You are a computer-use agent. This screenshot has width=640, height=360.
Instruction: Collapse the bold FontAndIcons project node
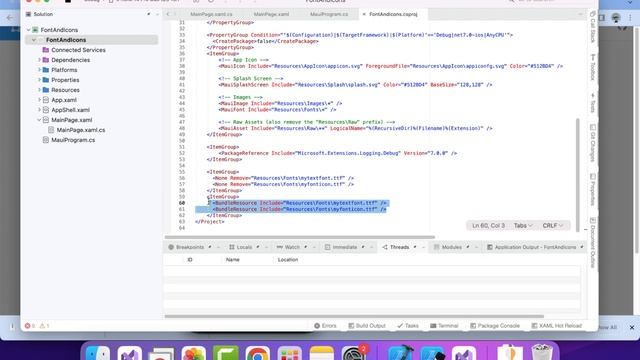pos(34,40)
